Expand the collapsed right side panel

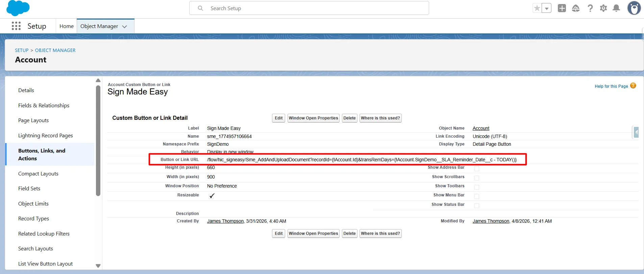pyautogui.click(x=636, y=132)
